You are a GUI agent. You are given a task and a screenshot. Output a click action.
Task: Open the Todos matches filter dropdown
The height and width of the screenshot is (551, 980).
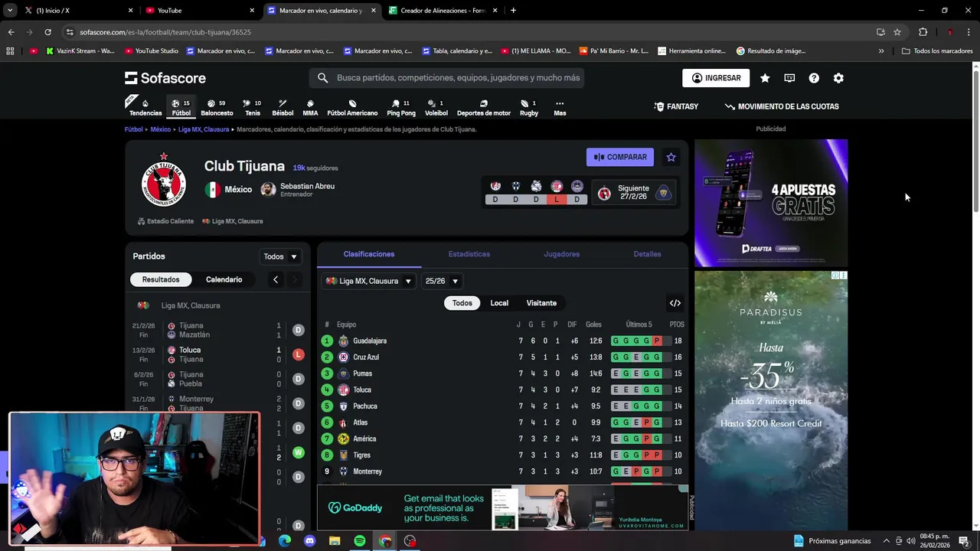[x=279, y=256]
